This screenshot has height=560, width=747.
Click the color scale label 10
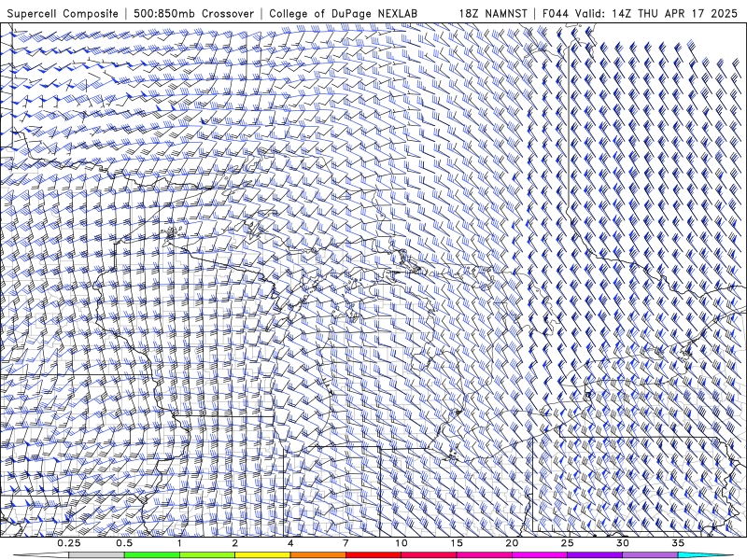tap(402, 543)
